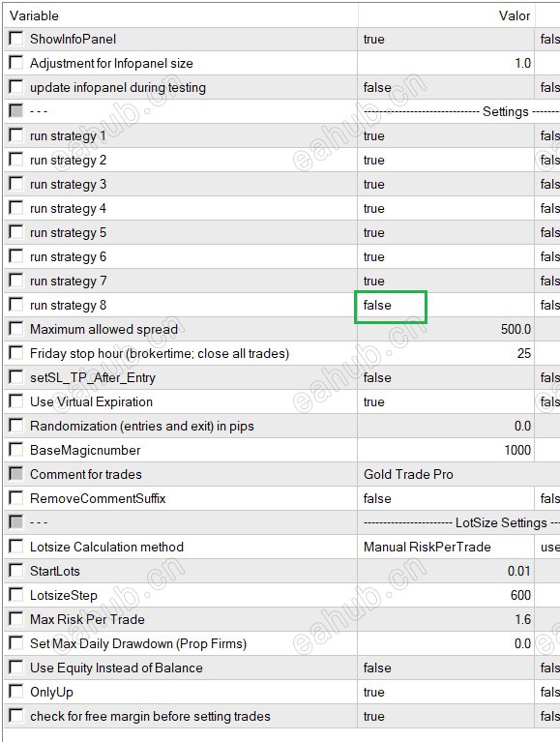Edit Set Max Daily Drawdown value 0.0
The width and height of the screenshot is (560, 742).
tap(446, 643)
